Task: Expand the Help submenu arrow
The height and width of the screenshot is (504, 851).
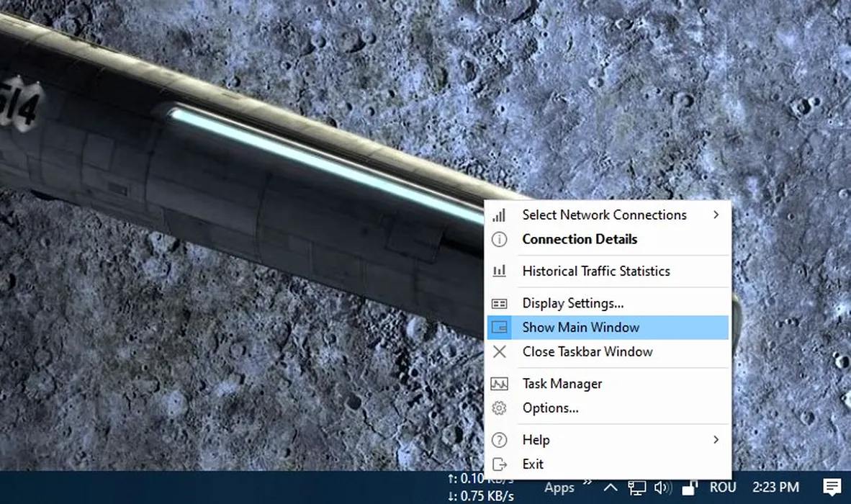Action: pos(716,439)
